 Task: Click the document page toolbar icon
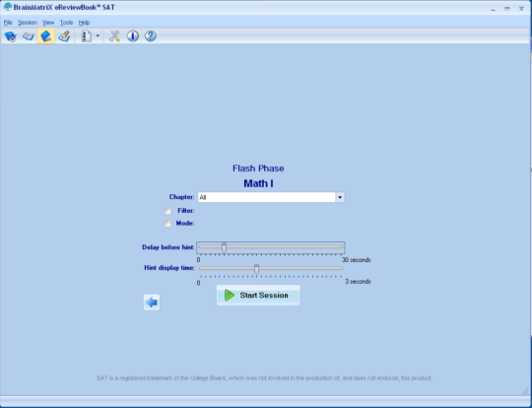(x=87, y=36)
